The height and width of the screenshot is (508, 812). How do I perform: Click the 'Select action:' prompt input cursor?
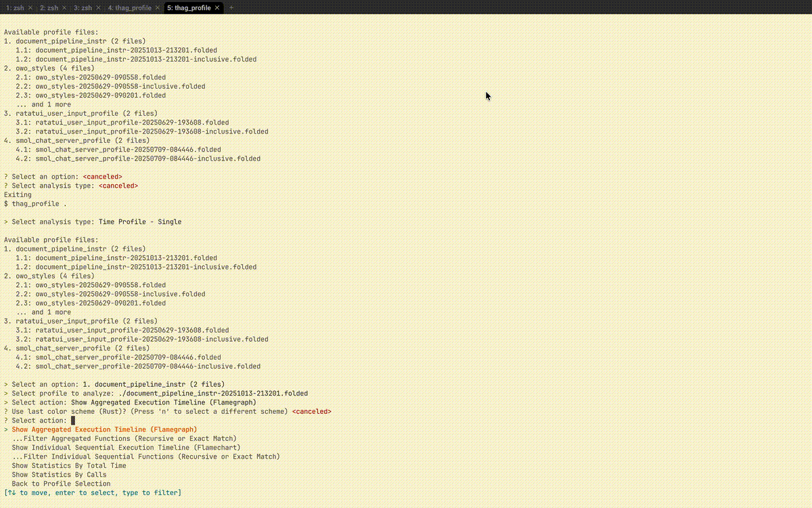73,421
